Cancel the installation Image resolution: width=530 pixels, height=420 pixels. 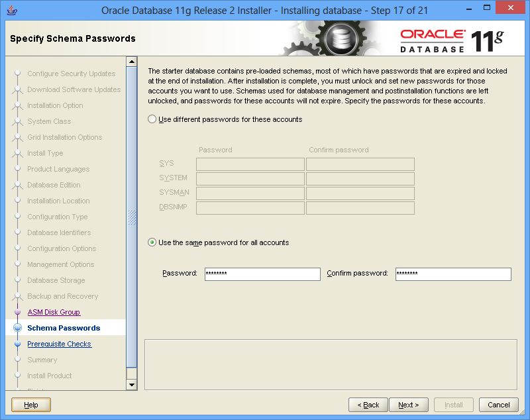tap(499, 405)
